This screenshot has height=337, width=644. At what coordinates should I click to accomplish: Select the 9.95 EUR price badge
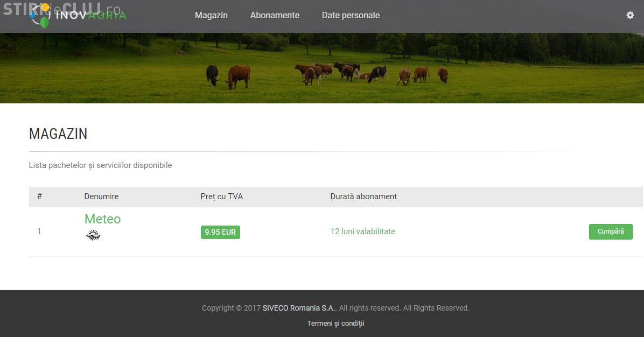[220, 232]
